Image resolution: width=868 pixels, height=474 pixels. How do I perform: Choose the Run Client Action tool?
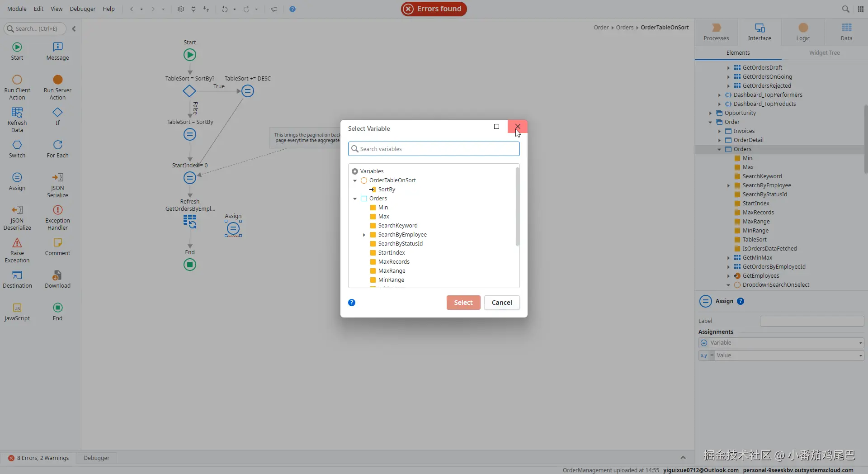tap(17, 87)
